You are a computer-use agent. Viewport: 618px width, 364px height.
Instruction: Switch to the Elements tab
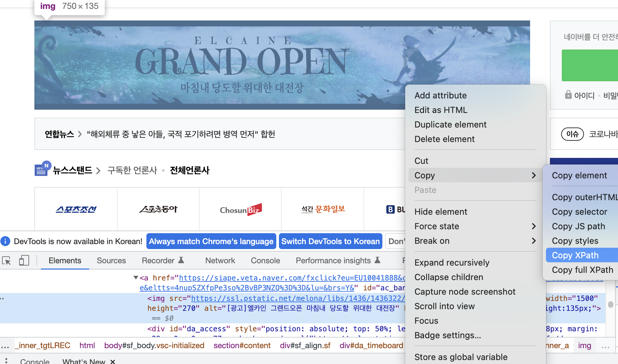pyautogui.click(x=65, y=261)
